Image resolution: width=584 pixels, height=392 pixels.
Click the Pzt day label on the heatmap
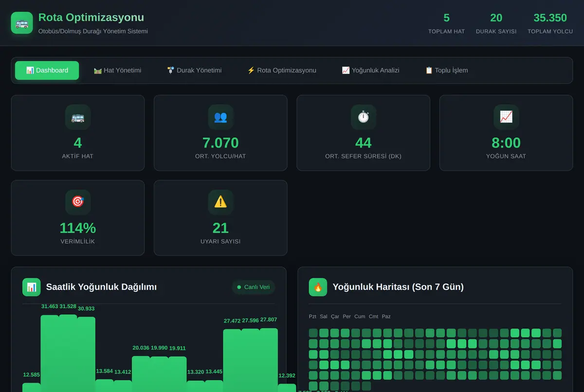tap(312, 317)
